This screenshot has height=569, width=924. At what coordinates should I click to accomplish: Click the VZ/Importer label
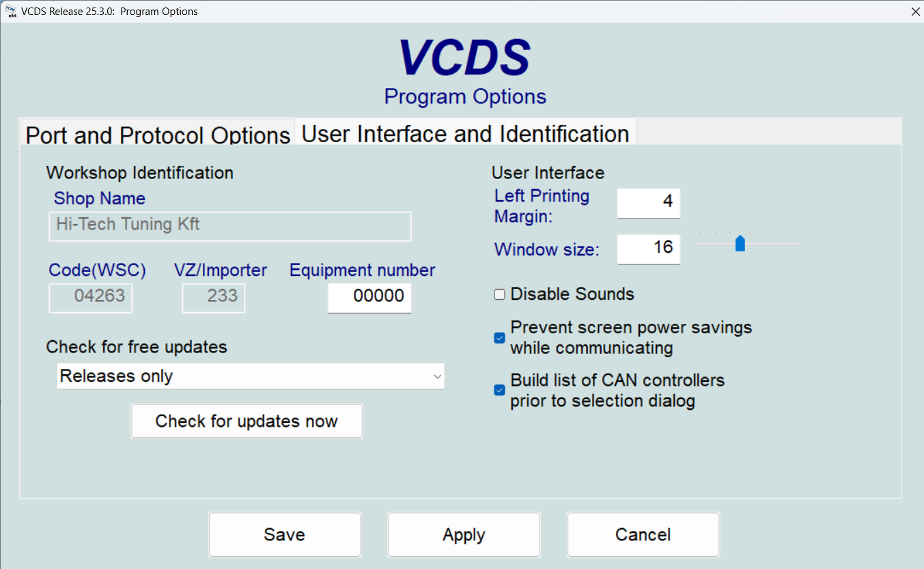point(221,270)
